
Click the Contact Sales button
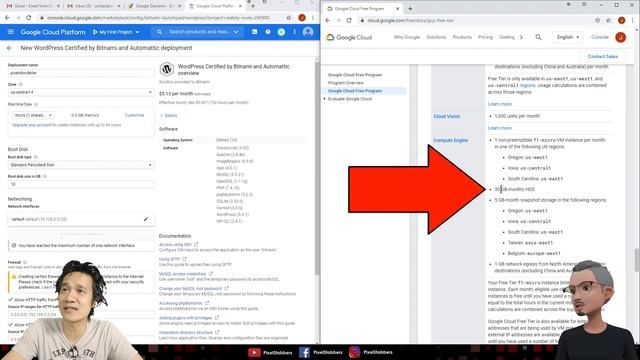coord(602,56)
